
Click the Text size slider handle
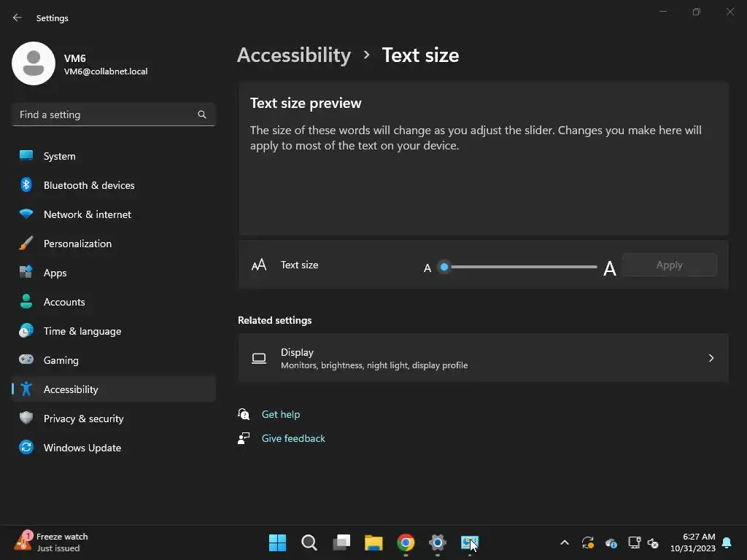pos(444,267)
